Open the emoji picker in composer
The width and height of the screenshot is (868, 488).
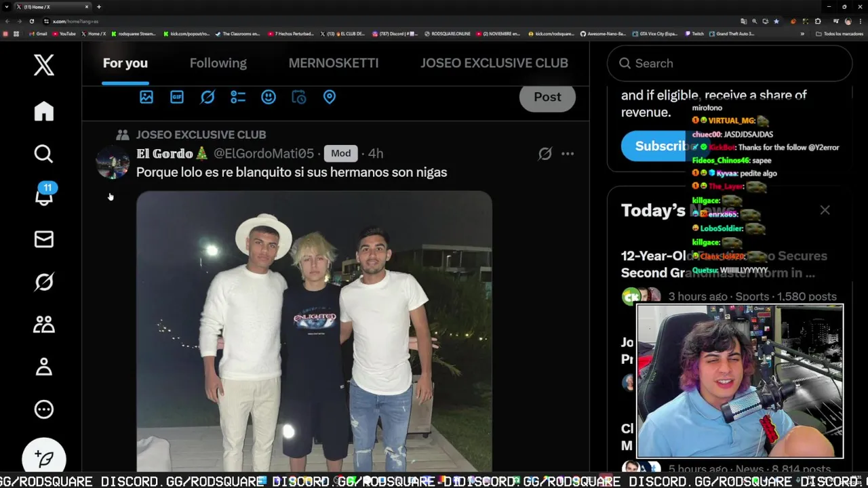pyautogui.click(x=269, y=97)
